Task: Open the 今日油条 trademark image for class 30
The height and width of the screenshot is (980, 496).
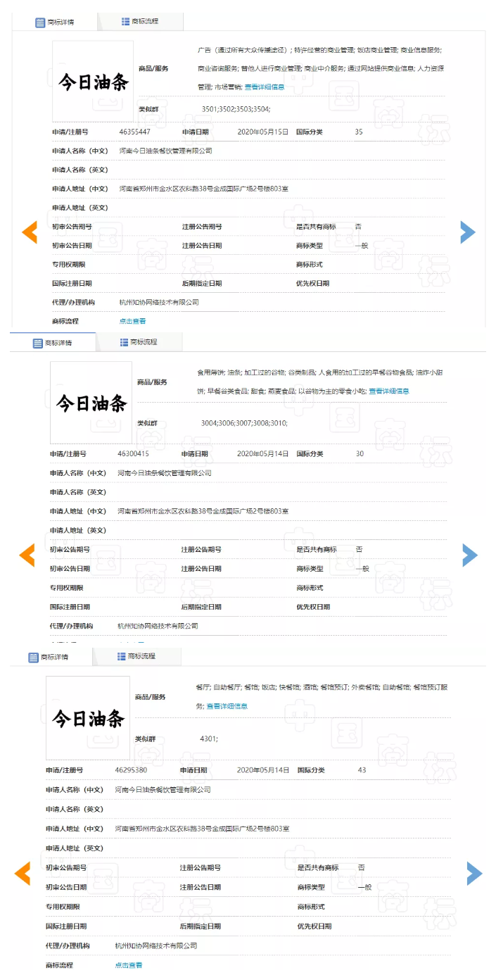Action: 91,403
